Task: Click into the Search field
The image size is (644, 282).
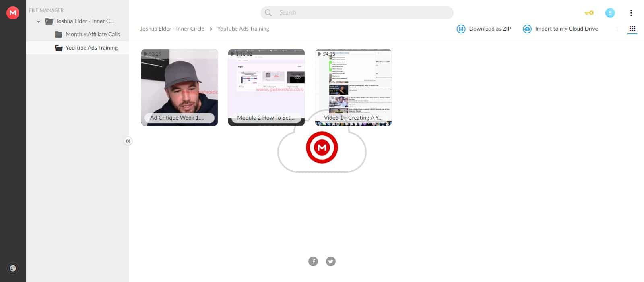Action: (x=362, y=13)
